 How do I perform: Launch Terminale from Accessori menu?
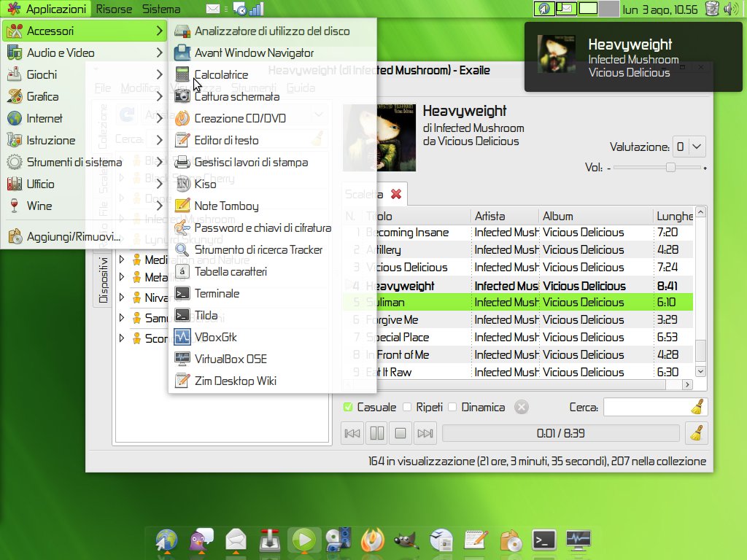coord(273,294)
